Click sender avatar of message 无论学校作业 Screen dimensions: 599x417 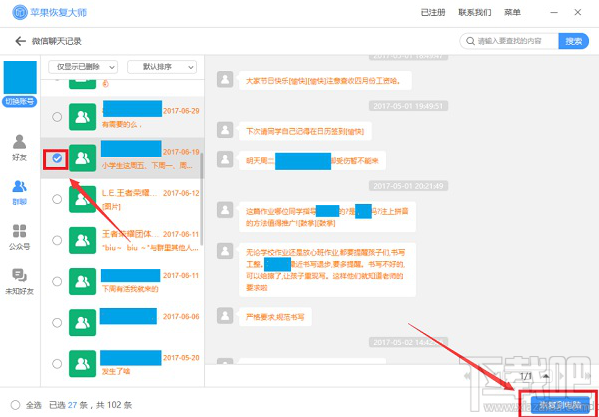click(225, 251)
